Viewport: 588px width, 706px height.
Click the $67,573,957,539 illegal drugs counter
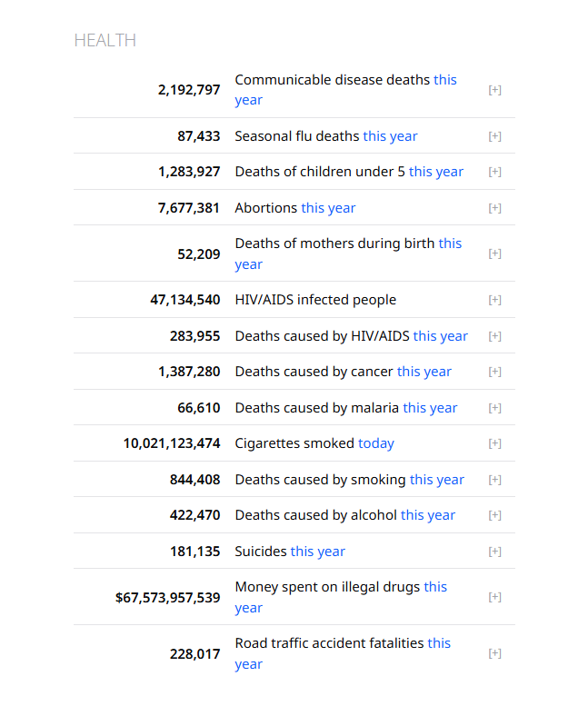coord(168,598)
